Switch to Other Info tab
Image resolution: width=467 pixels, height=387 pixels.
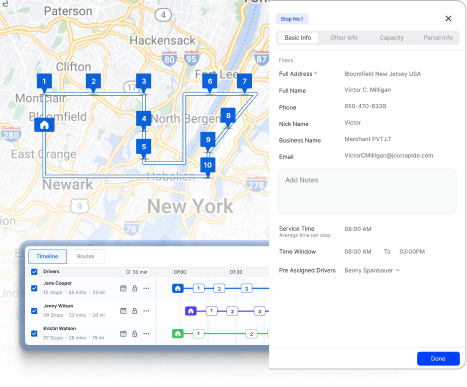[344, 38]
